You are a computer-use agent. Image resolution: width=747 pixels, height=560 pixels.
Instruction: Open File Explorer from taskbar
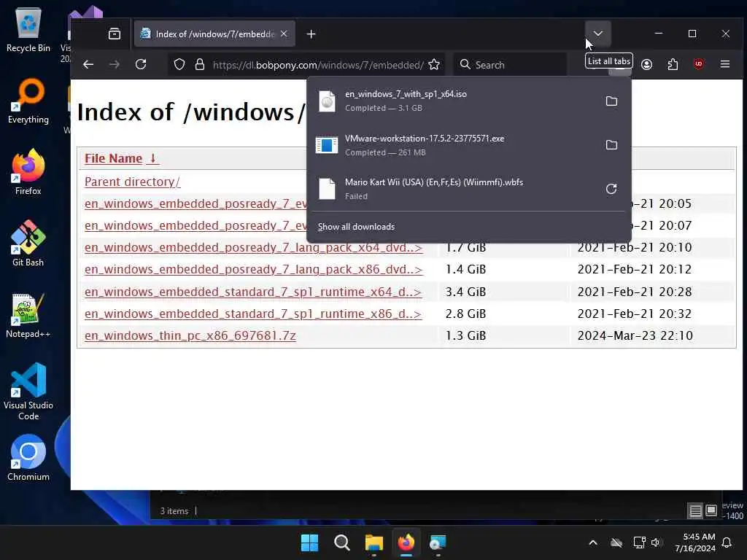point(374,542)
